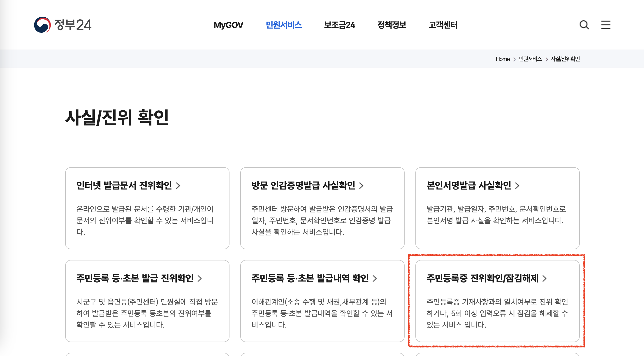Click arrow beside 방문 인감증명발급 사실확인

pos(361,185)
